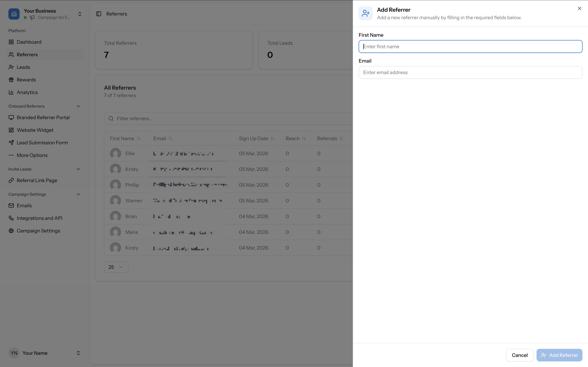This screenshot has width=588, height=367.
Task: Click the Rewards gift icon
Action: [x=11, y=80]
